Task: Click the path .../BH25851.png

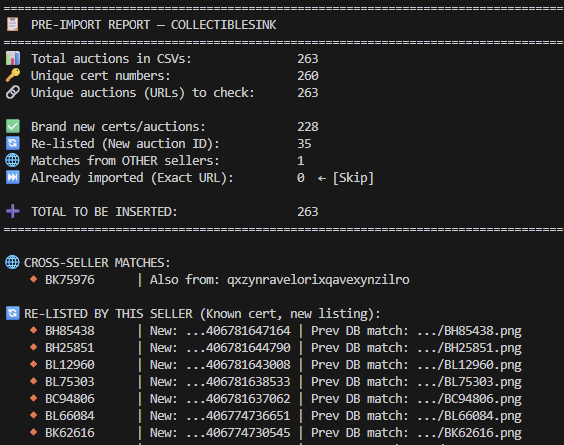Action: 469,348
